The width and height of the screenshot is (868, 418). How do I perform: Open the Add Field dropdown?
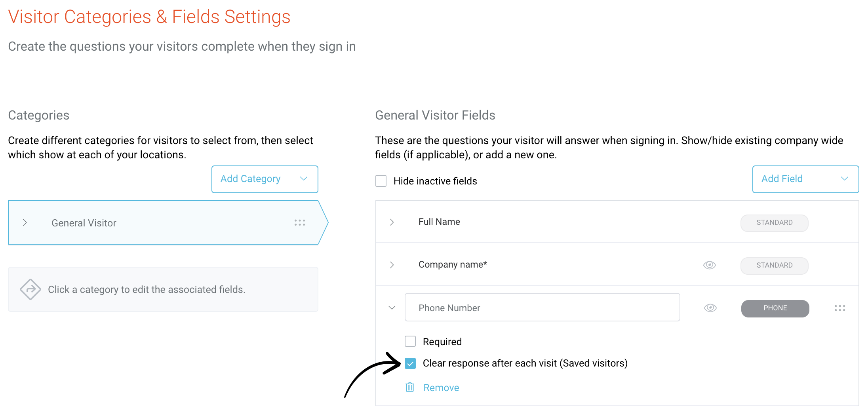tap(805, 179)
